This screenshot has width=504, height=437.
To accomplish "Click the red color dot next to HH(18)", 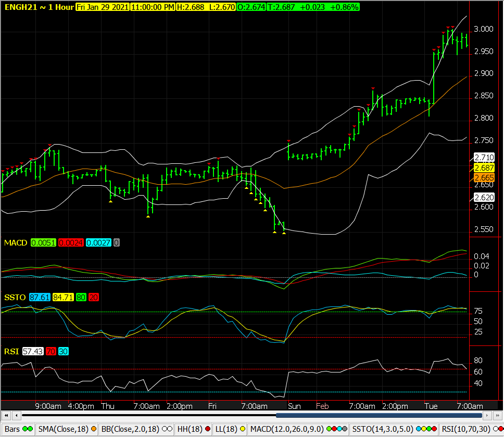I will (208, 429).
